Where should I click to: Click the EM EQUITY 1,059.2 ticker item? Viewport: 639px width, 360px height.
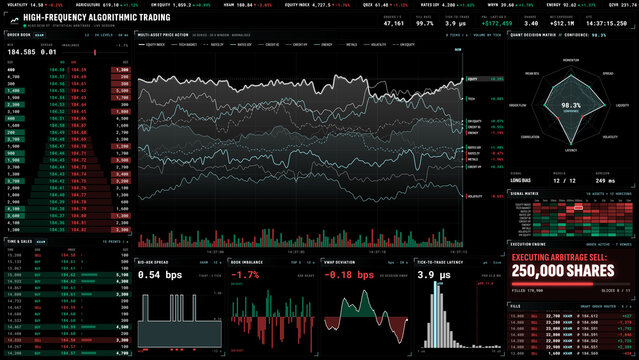181,5
